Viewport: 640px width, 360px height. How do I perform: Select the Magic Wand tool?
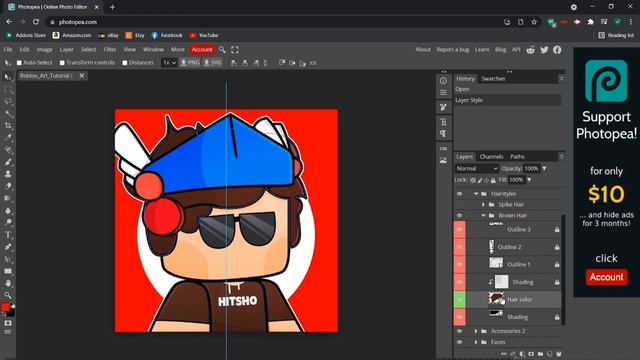[x=8, y=113]
